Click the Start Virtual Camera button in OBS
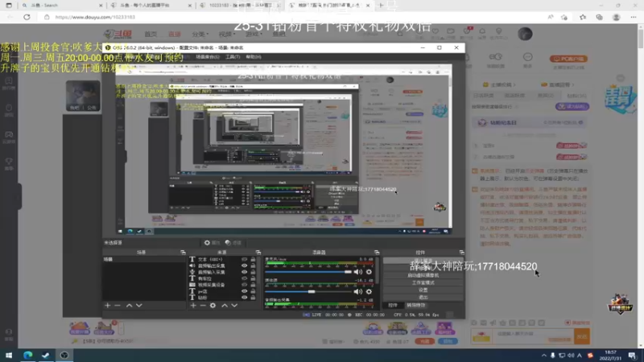 [x=423, y=275]
